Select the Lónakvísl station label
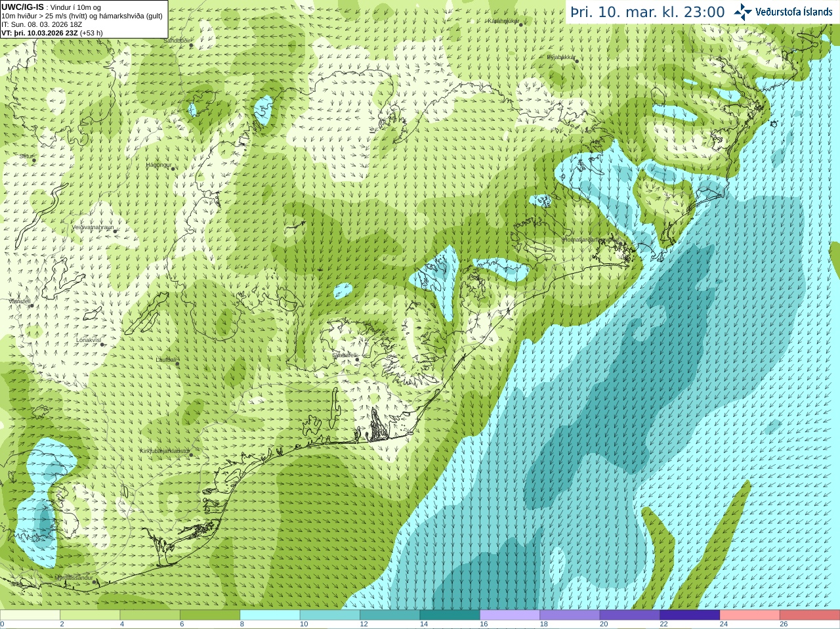The height and width of the screenshot is (629, 840). 89,340
